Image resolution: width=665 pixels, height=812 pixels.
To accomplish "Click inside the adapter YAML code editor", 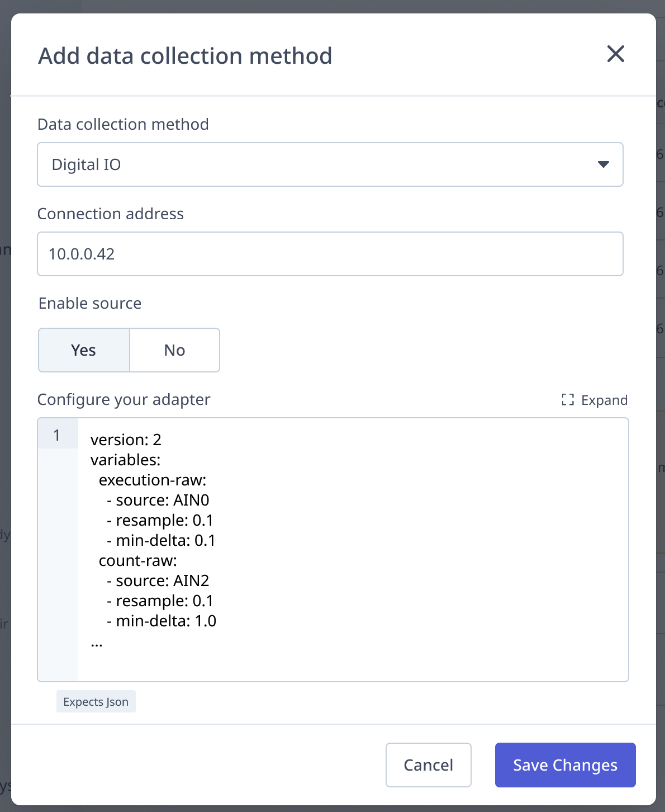I will click(x=335, y=548).
